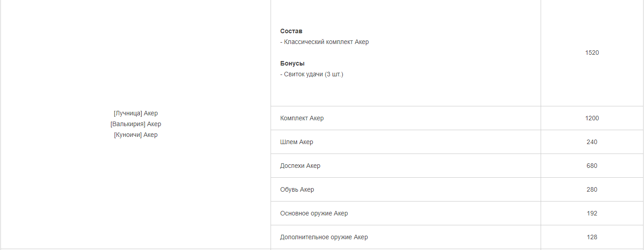Select the 240 price value

592,142
